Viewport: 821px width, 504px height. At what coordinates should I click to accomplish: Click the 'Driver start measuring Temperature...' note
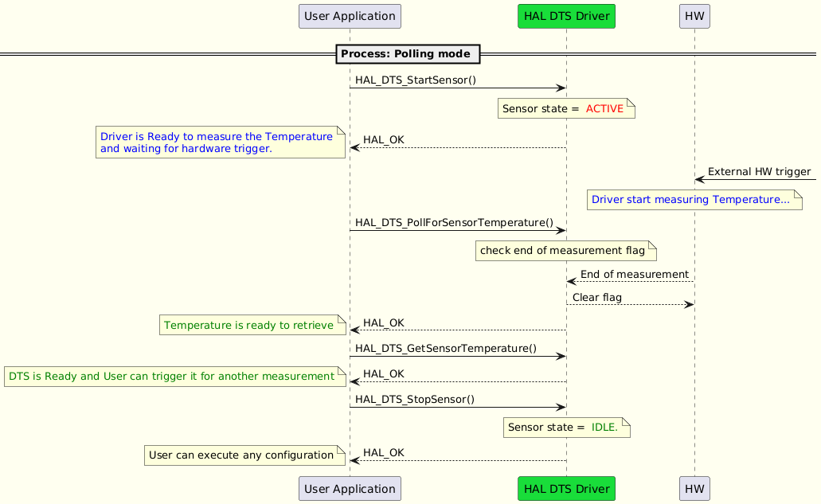coord(695,200)
